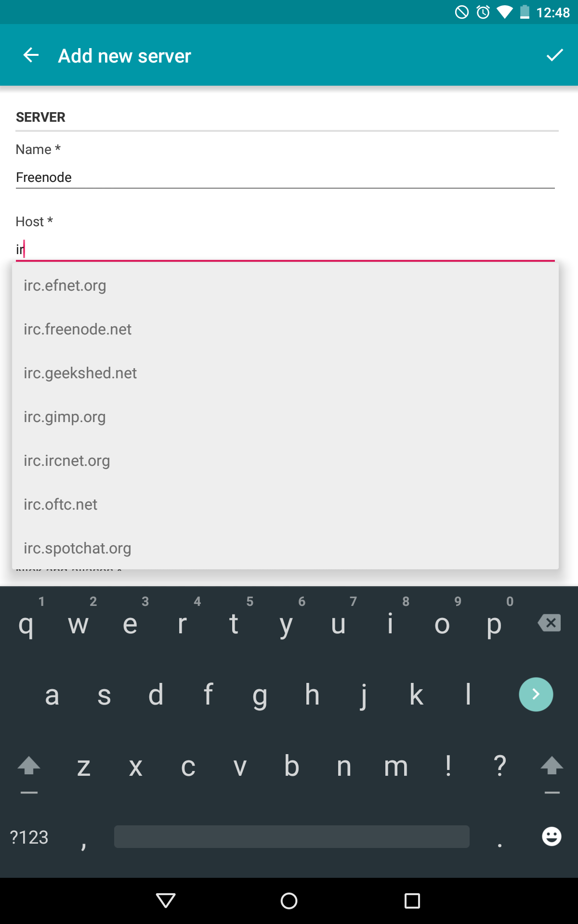578x924 pixels.
Task: Tap the back arrow in the toolbar
Action: [31, 55]
